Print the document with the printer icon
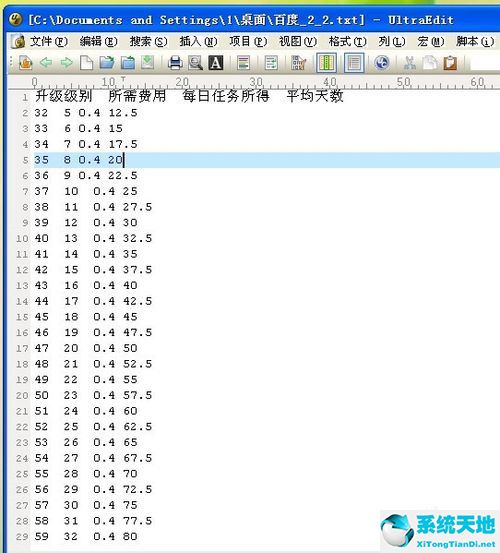The height and width of the screenshot is (553, 500). click(x=175, y=63)
